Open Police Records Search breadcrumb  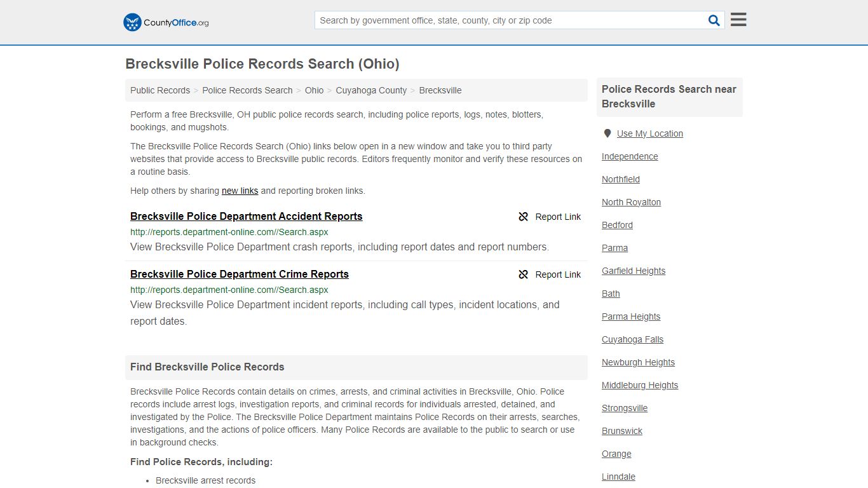pos(247,90)
